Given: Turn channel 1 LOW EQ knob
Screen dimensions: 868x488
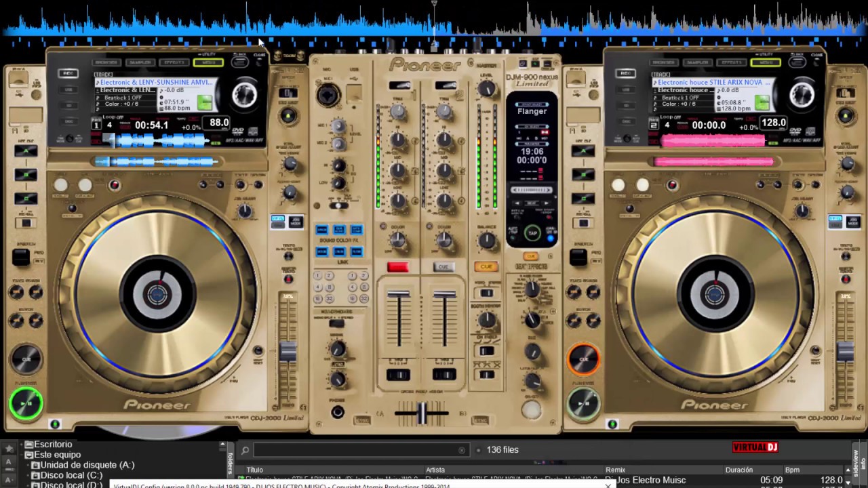Looking at the screenshot, I should (398, 201).
